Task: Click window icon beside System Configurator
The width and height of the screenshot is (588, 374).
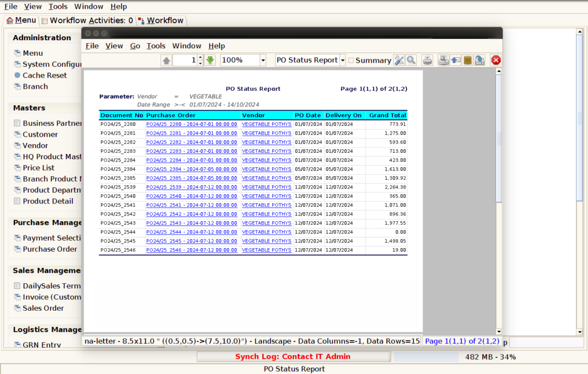Action: [x=17, y=64]
